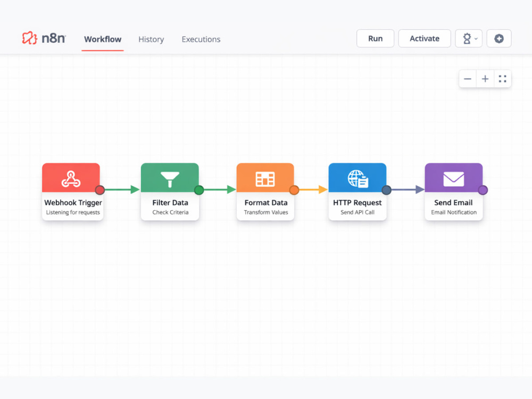Click the "Filter Data" node title
Viewport: 532px width, 399px height.
coord(170,203)
